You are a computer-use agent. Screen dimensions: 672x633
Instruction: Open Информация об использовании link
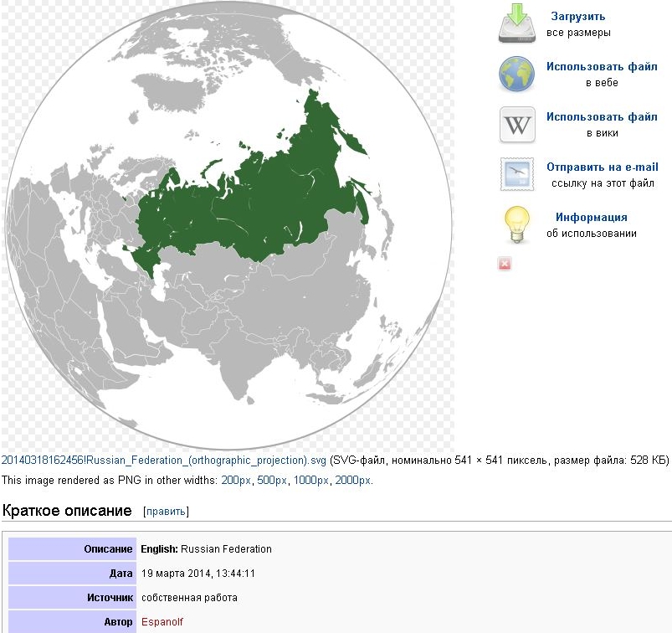tap(591, 217)
